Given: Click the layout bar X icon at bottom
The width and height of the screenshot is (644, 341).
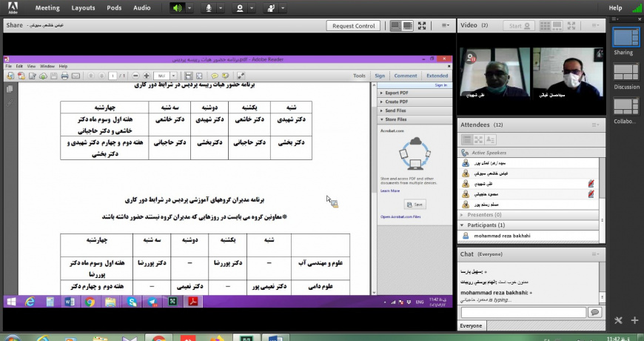Looking at the screenshot, I should 619,320.
